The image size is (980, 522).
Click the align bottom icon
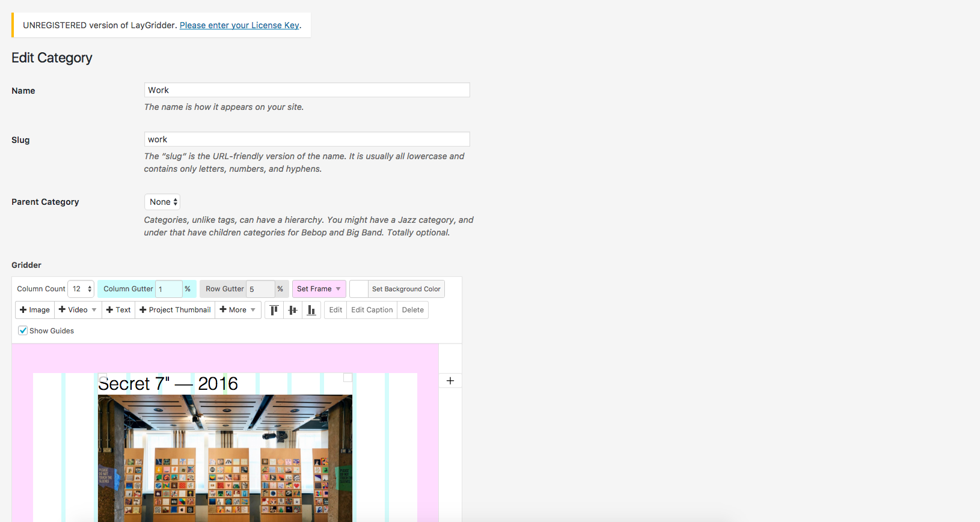311,310
